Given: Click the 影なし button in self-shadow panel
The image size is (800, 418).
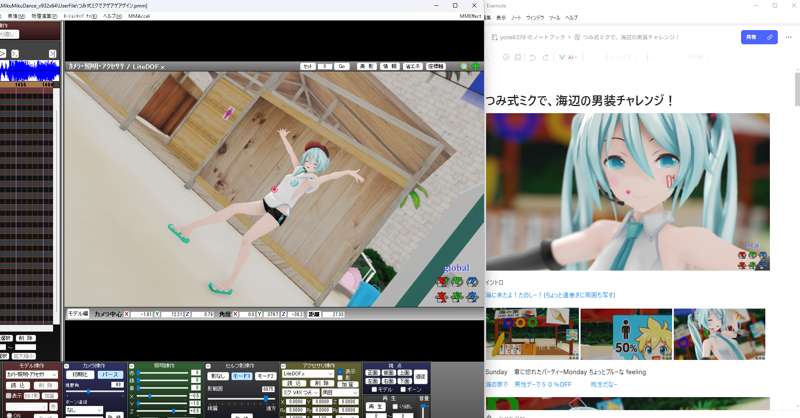Looking at the screenshot, I should pyautogui.click(x=218, y=376).
